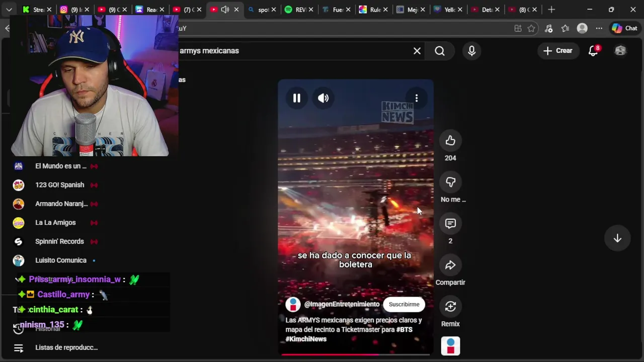Click the #BTS hashtag
The width and height of the screenshot is (644, 362).
tap(404, 329)
